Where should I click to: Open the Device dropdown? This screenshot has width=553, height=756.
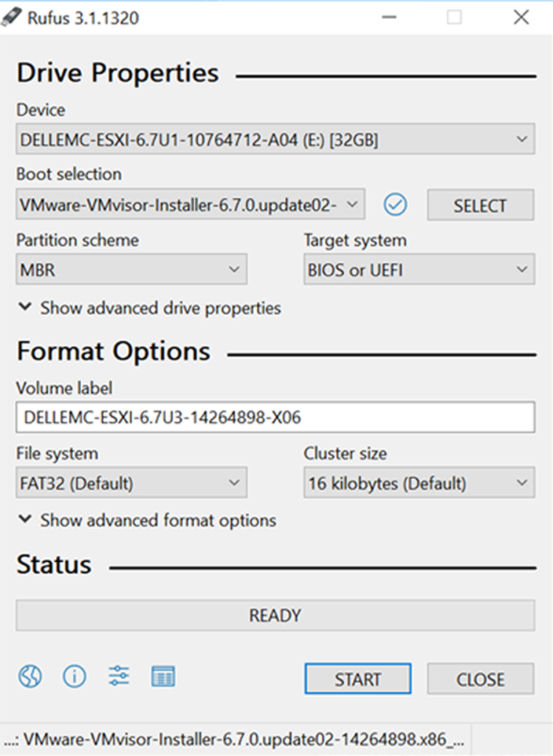pyautogui.click(x=275, y=140)
